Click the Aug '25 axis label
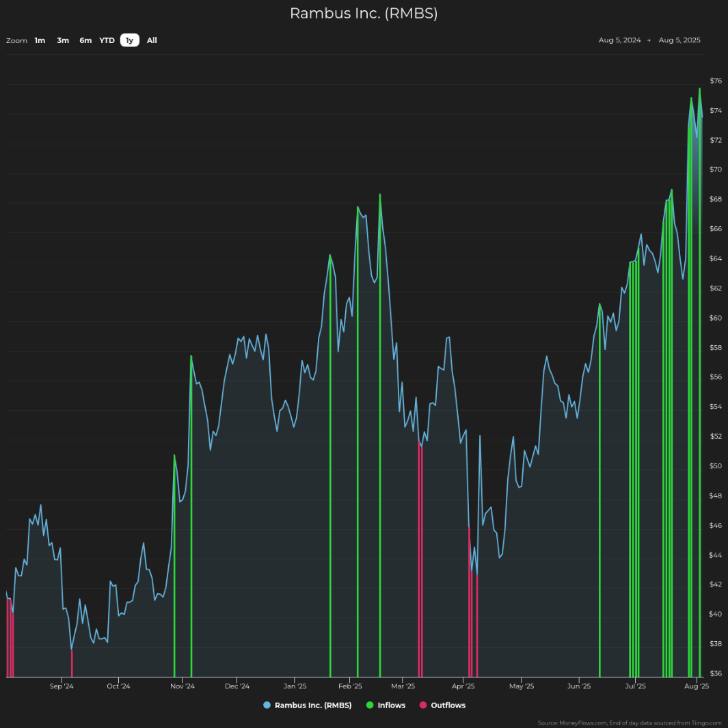Screen dimensions: 728x728 pos(697,686)
